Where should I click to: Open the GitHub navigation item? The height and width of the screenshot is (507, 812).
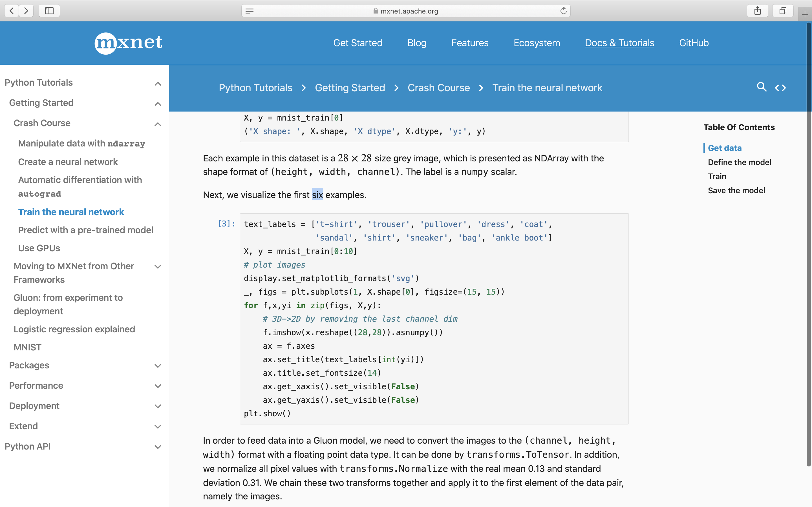tap(693, 43)
